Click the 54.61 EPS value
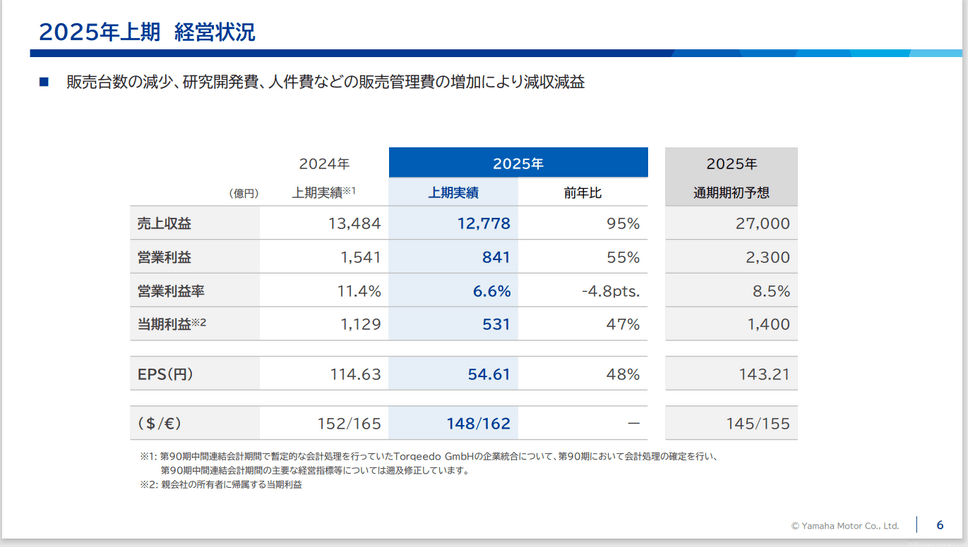Image resolution: width=968 pixels, height=547 pixels. point(489,374)
